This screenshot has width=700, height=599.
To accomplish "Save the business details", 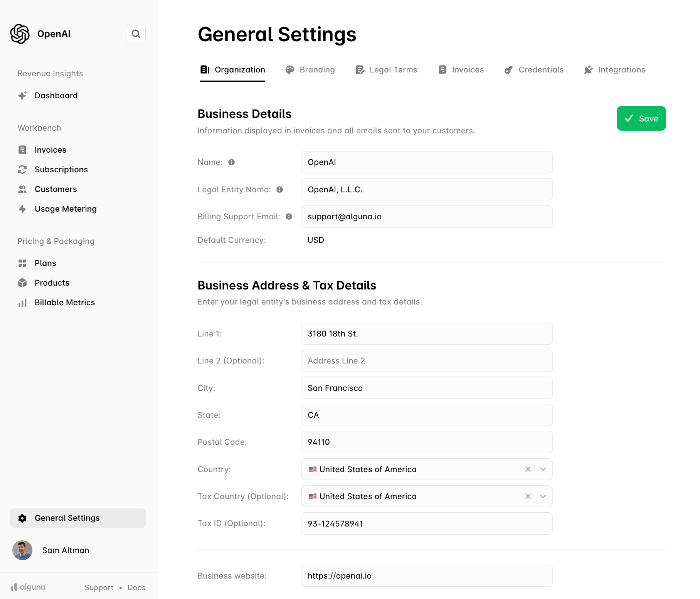I will [641, 118].
